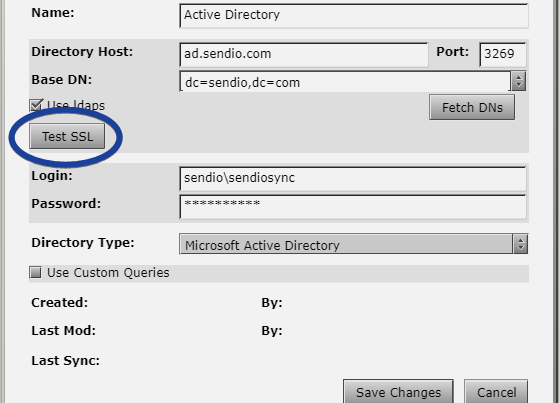Viewport: 559px width, 403px height.
Task: Click into the Password field
Action: click(x=353, y=207)
